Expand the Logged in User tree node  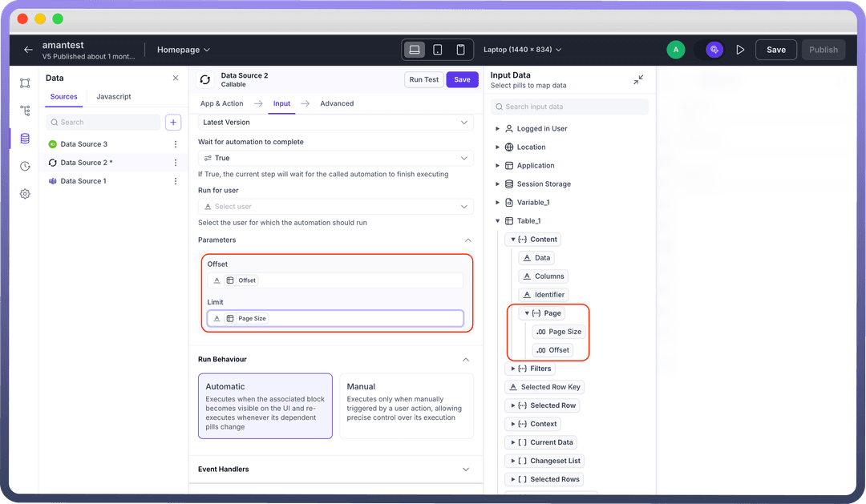click(x=498, y=128)
